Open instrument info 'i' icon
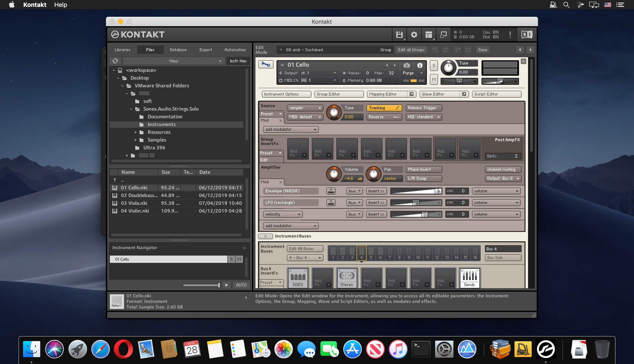The image size is (634, 364). point(420,65)
